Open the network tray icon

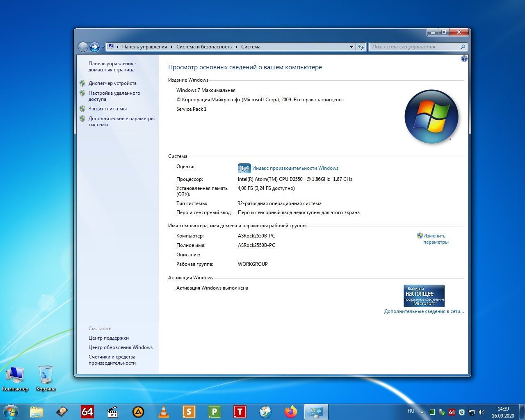click(472, 412)
